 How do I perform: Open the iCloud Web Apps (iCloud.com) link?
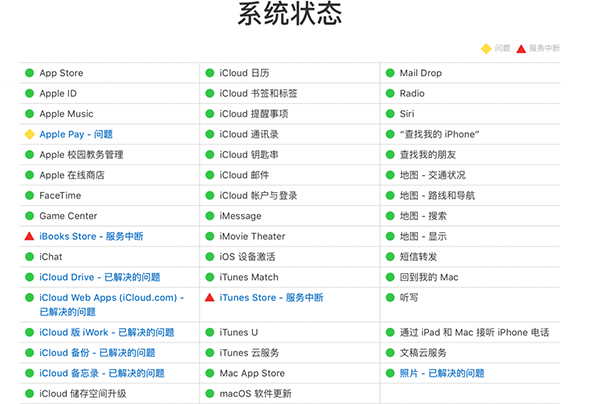click(108, 298)
